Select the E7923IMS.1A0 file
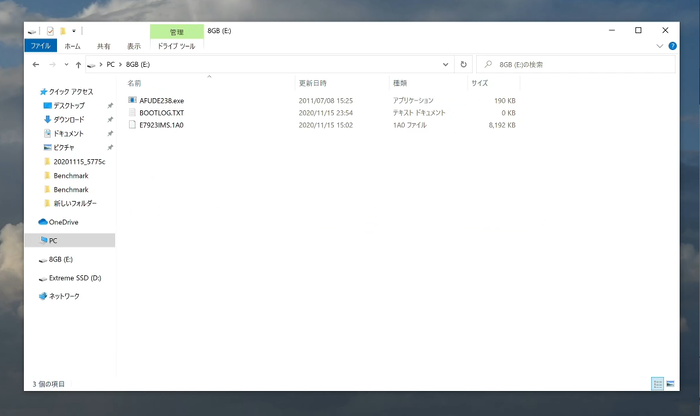This screenshot has height=416, width=700. [x=161, y=125]
